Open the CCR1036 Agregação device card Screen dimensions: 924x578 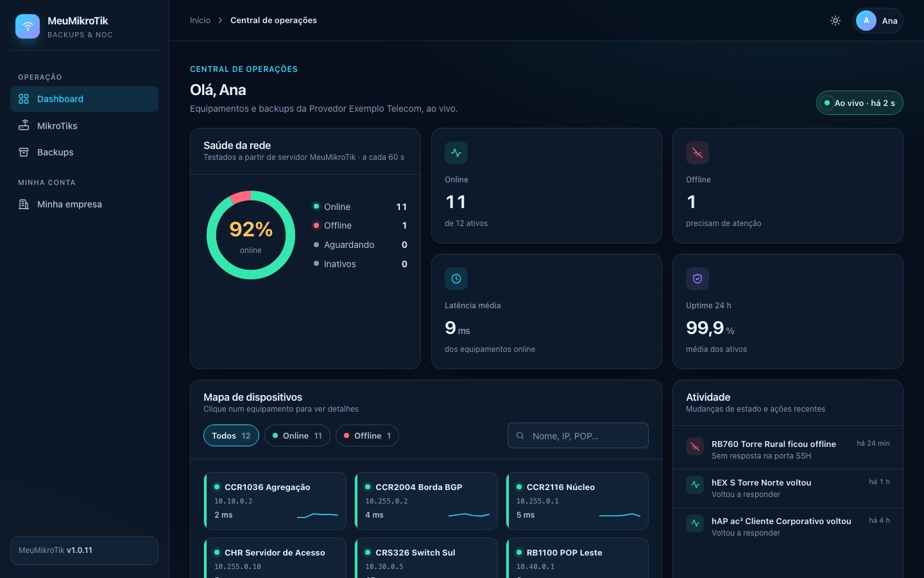pos(275,501)
